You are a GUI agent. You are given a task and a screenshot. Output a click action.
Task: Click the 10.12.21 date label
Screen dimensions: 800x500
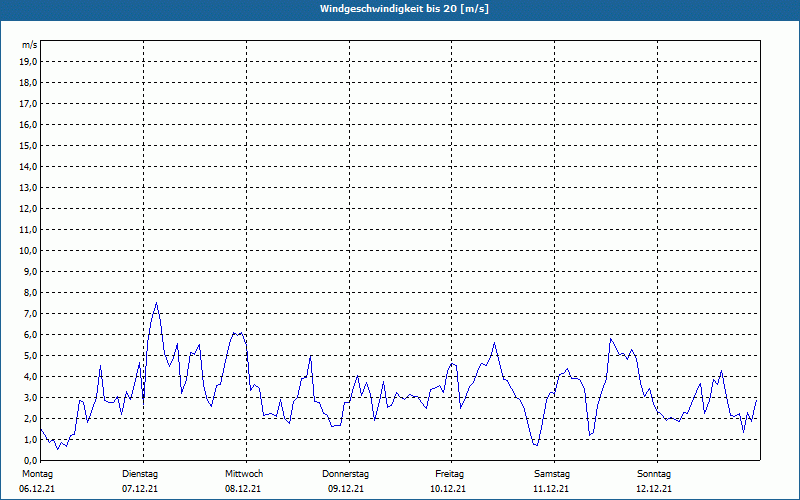point(448,489)
